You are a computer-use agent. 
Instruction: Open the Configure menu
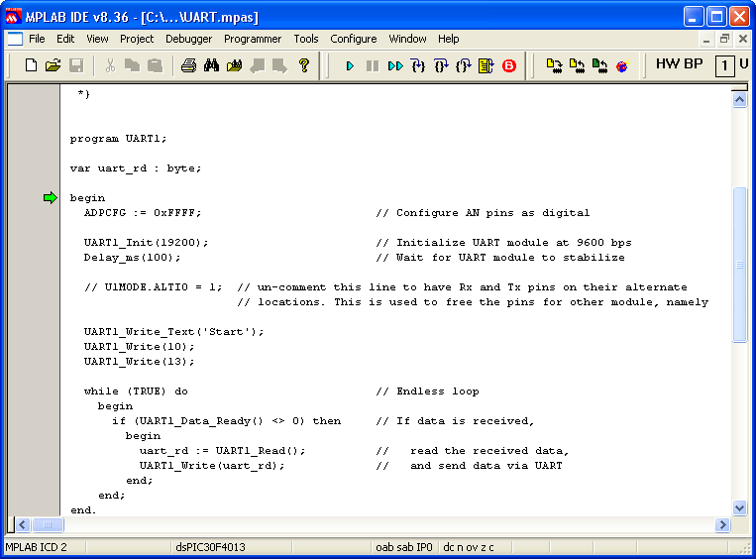click(354, 39)
